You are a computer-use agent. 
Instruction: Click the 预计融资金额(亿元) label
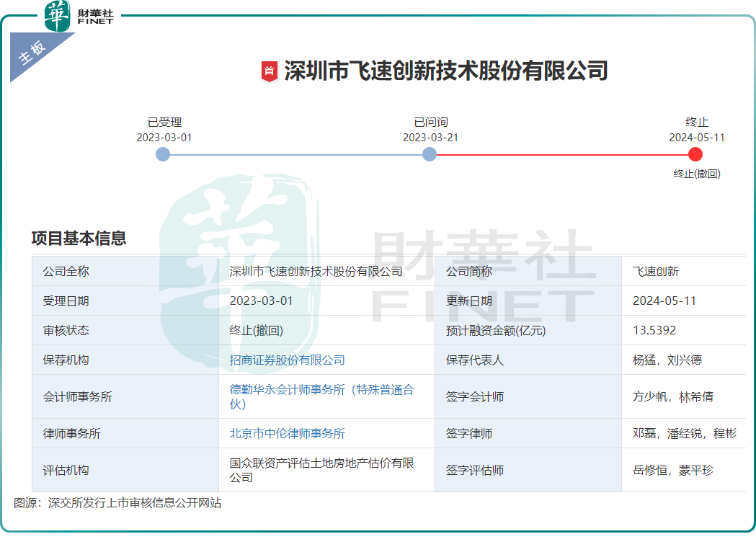click(x=496, y=330)
